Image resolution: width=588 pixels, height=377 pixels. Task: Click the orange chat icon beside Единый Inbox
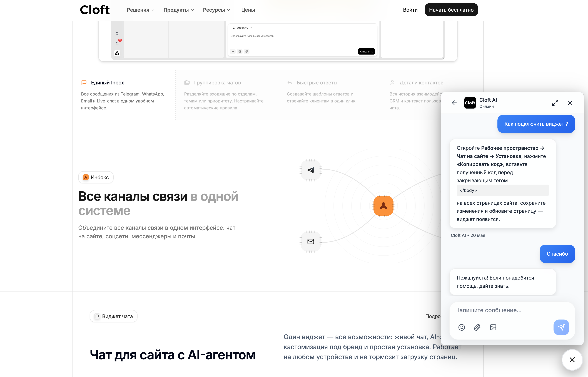(84, 82)
